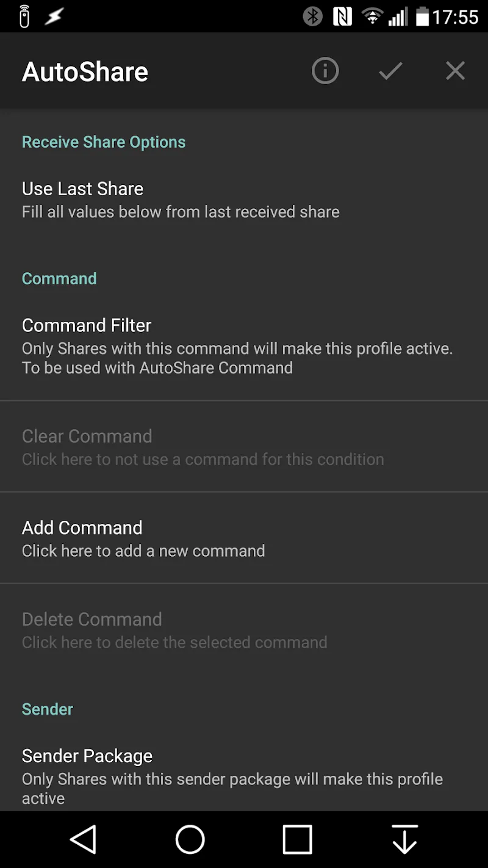
Task: Tap the Back navigation arrow
Action: 84,839
